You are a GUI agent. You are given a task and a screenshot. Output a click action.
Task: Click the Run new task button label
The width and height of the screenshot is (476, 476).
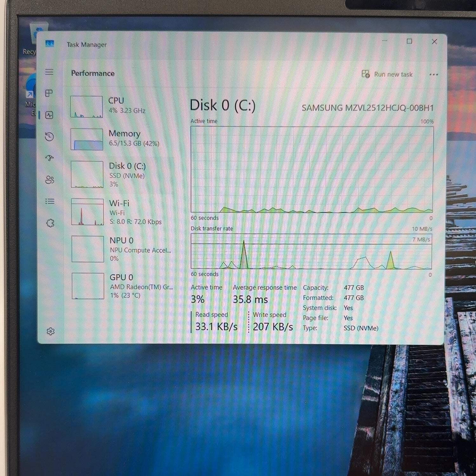click(x=393, y=74)
